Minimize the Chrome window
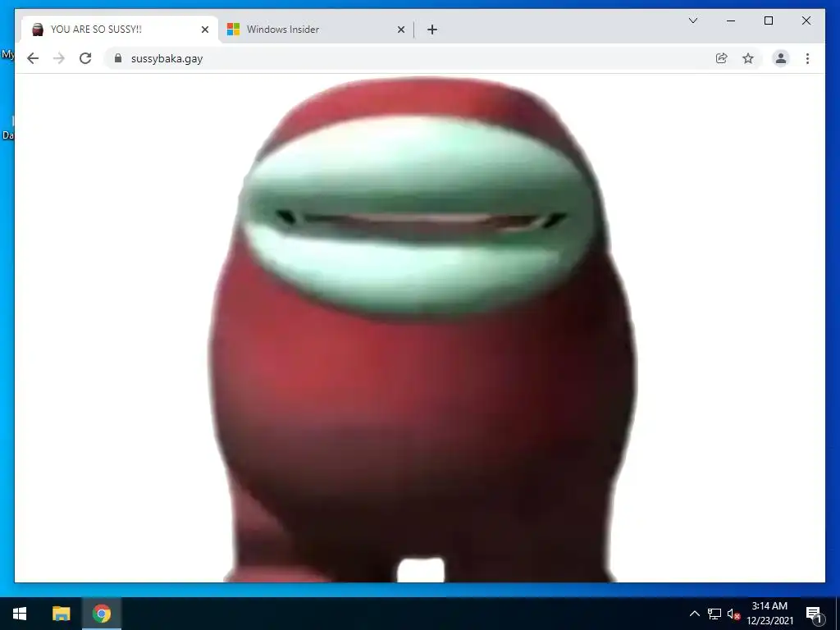This screenshot has height=630, width=840. [x=731, y=21]
